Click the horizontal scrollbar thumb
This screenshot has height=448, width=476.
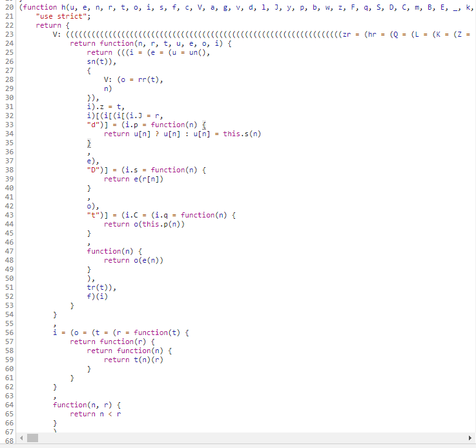coord(32,438)
